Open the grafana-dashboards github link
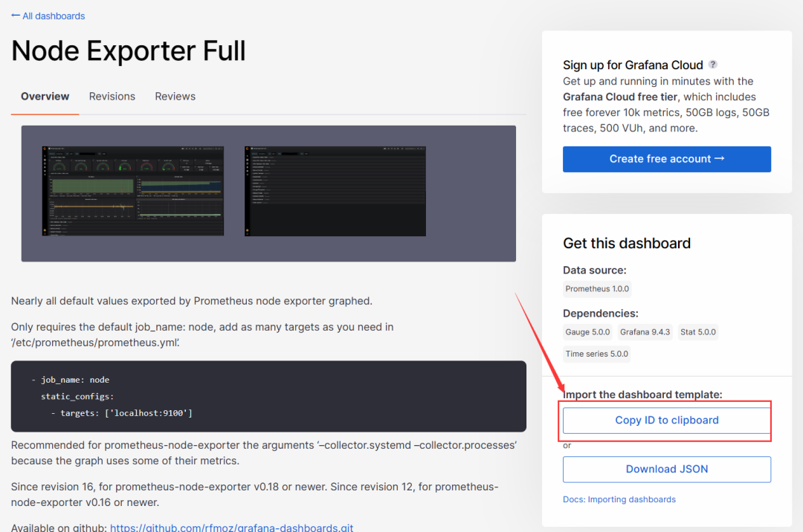This screenshot has width=803, height=532. click(231, 527)
